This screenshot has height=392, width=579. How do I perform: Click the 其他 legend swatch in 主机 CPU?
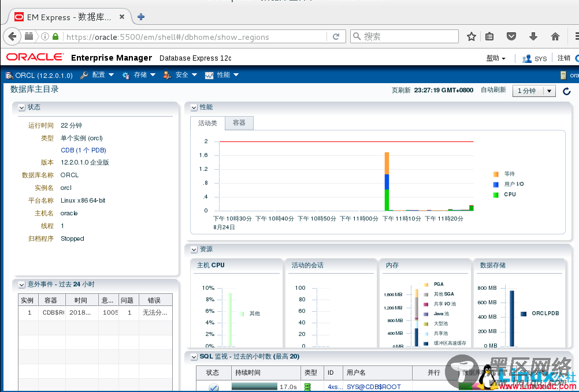[x=242, y=314]
